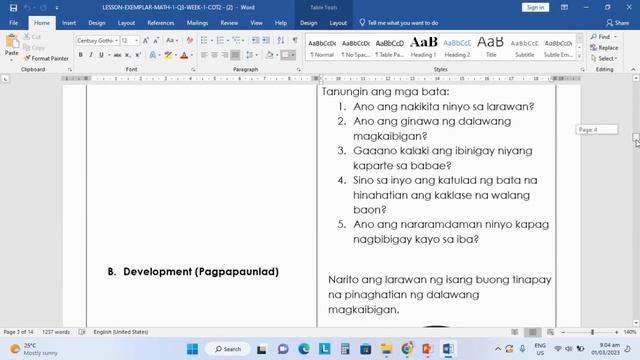The width and height of the screenshot is (640, 360).
Task: Click the Windows taskbar Search box
Action: pos(227,349)
